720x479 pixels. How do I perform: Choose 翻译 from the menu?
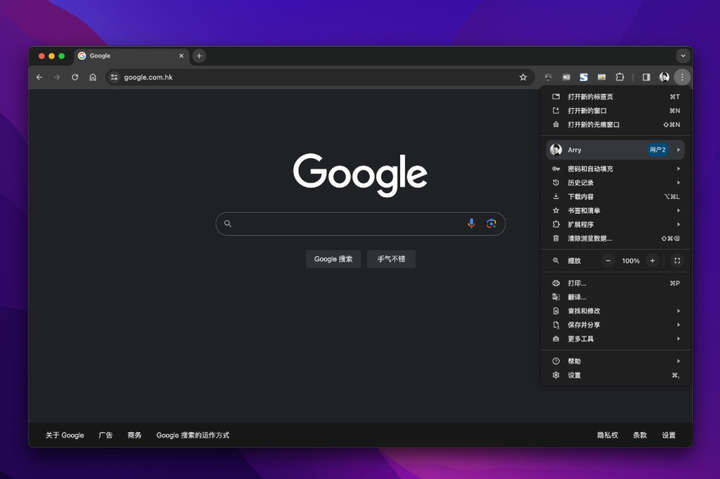coord(615,297)
